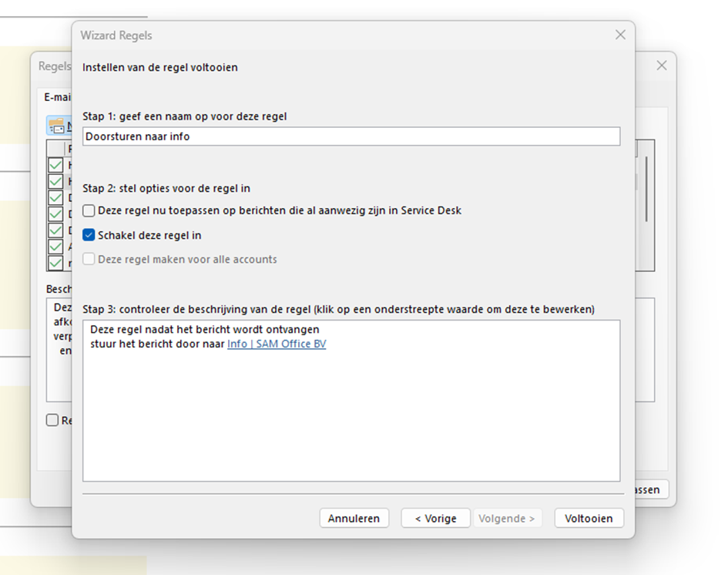Enable applying rule to existing Service Desk messages
The height and width of the screenshot is (575, 728).
click(x=89, y=210)
